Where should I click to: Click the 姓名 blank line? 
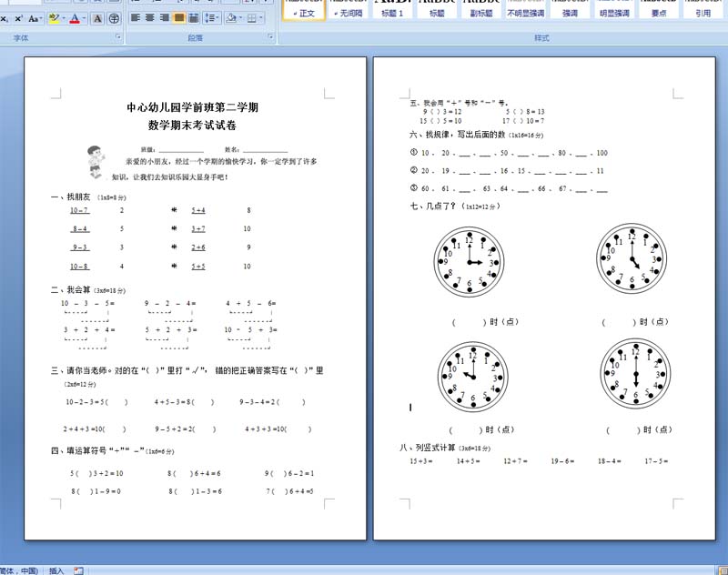click(265, 150)
